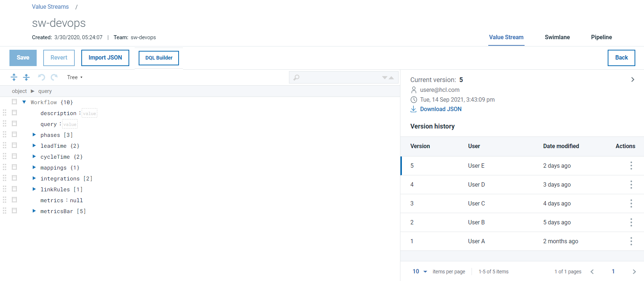Collapse the version history side panel

pyautogui.click(x=633, y=80)
